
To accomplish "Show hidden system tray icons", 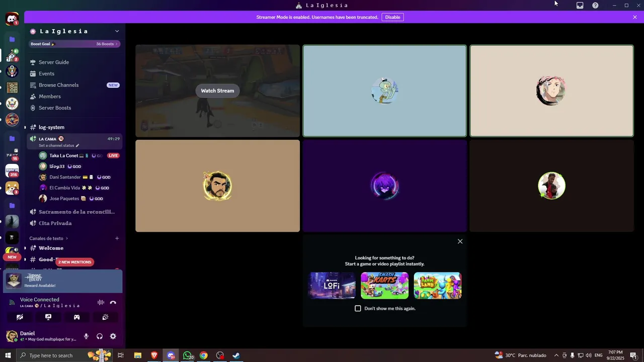I will (556, 355).
